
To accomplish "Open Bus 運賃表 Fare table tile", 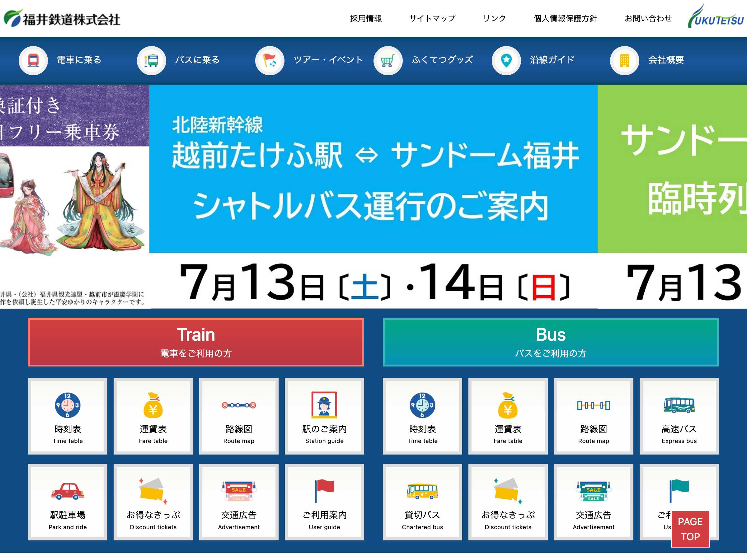I will [508, 416].
